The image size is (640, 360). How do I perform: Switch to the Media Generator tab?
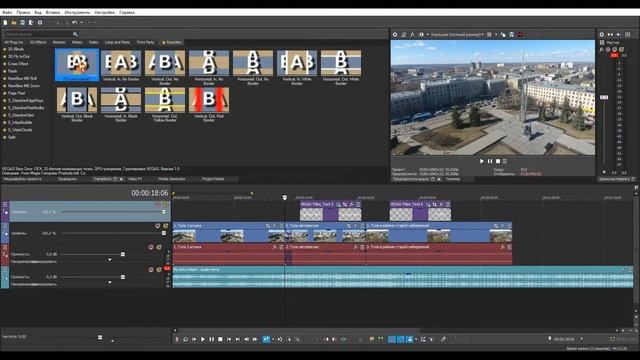click(x=171, y=179)
